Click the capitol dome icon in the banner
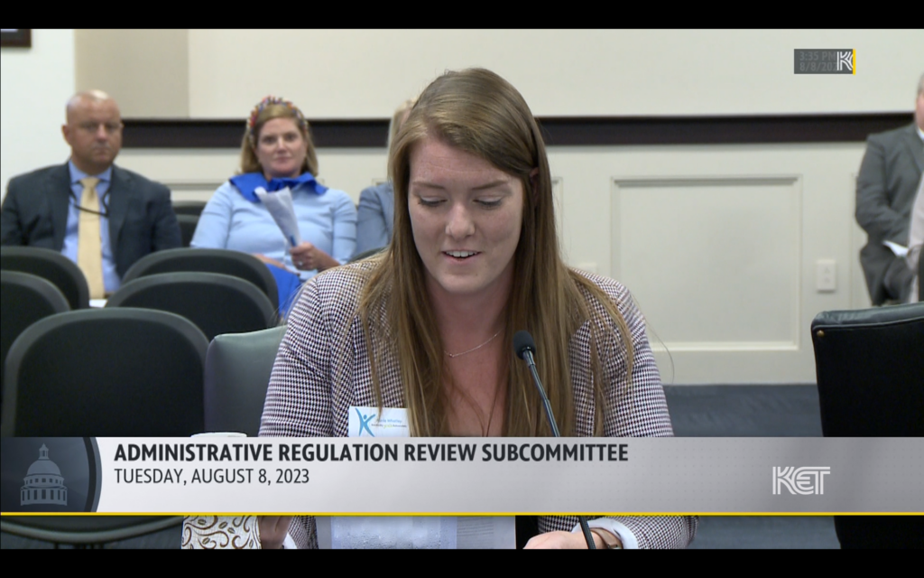The width and height of the screenshot is (924, 578). 43,476
